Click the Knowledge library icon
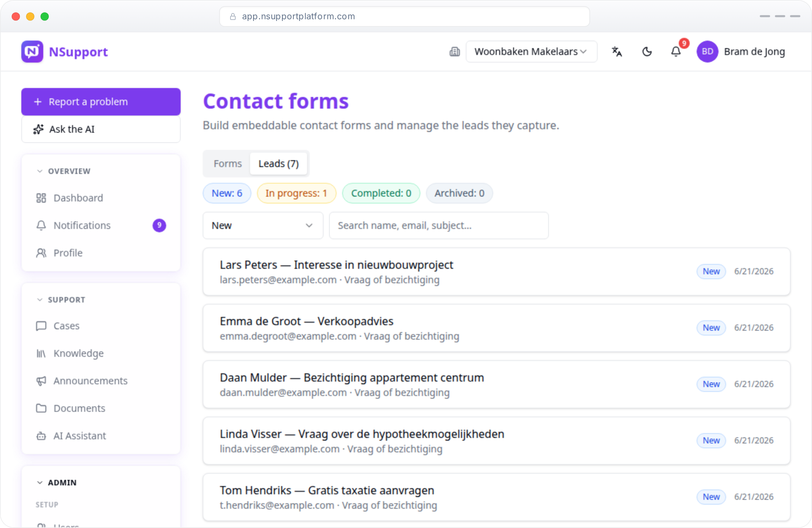The width and height of the screenshot is (812, 528). point(41,353)
